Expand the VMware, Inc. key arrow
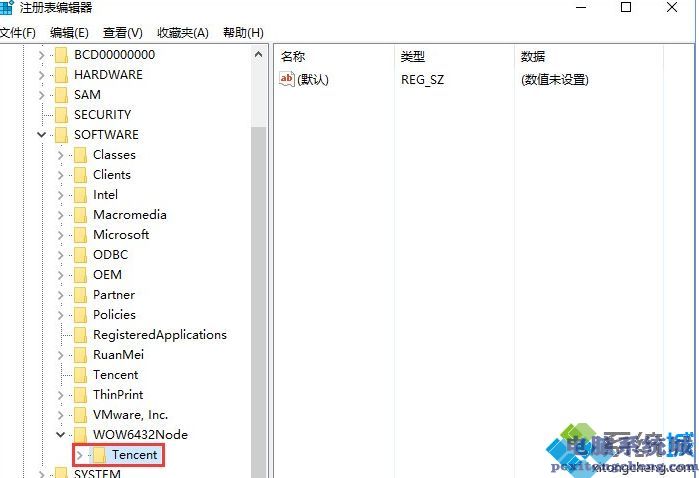 (x=61, y=415)
